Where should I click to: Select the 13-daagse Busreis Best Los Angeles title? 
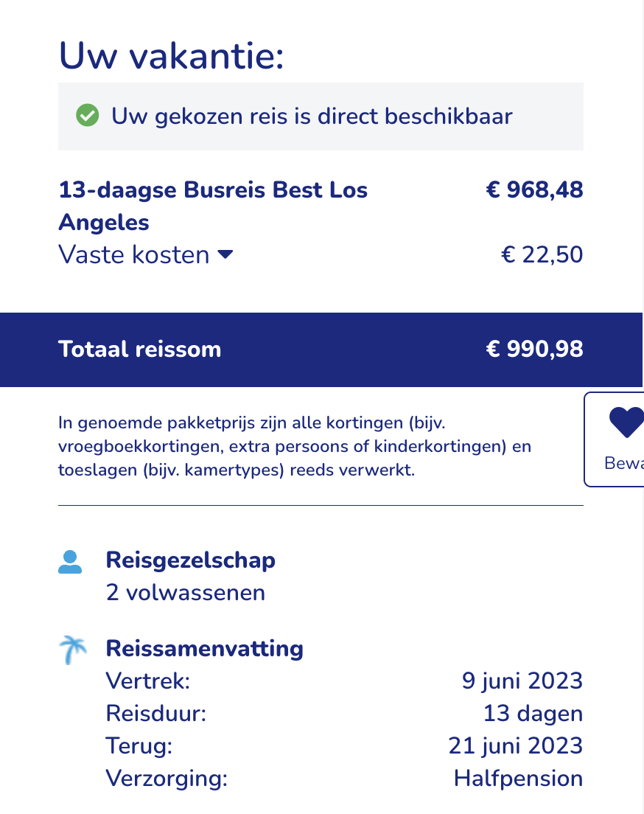[213, 206]
